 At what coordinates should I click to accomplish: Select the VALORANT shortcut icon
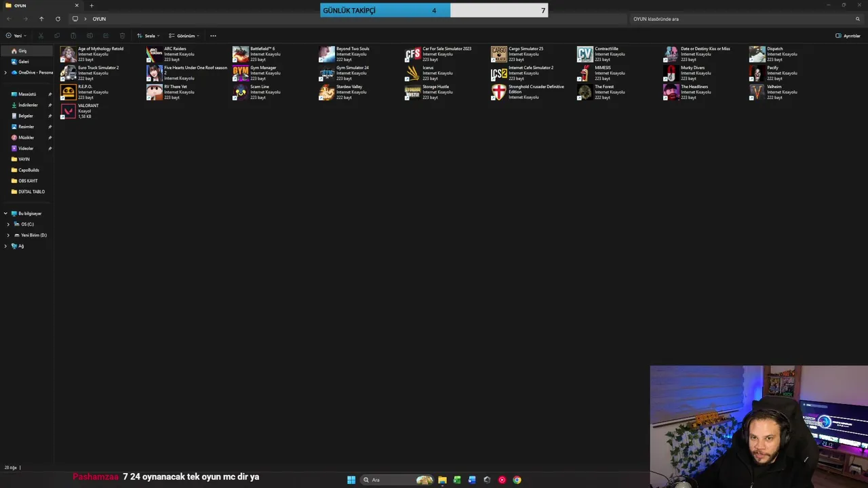(68, 111)
